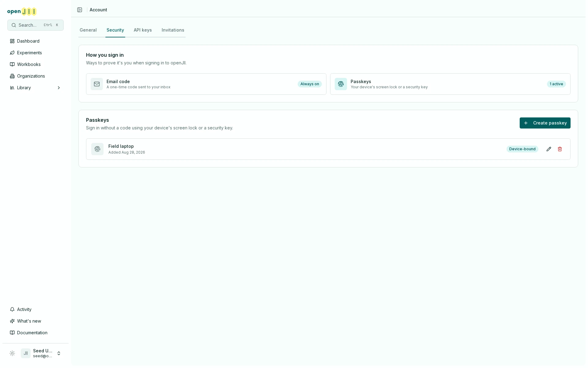Viewport: 588px width, 368px height.
Task: Expand the Library chevron
Action: click(59, 88)
